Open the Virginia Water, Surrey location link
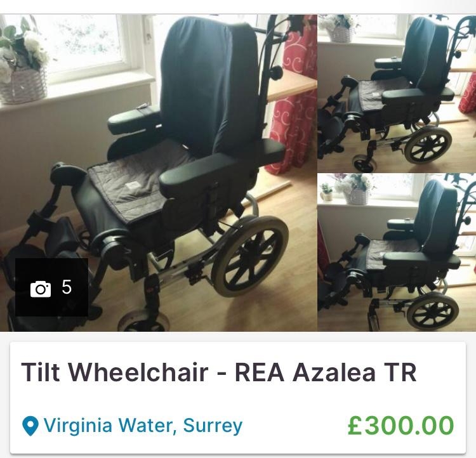Screen dimensions: 476x458 [x=143, y=426]
